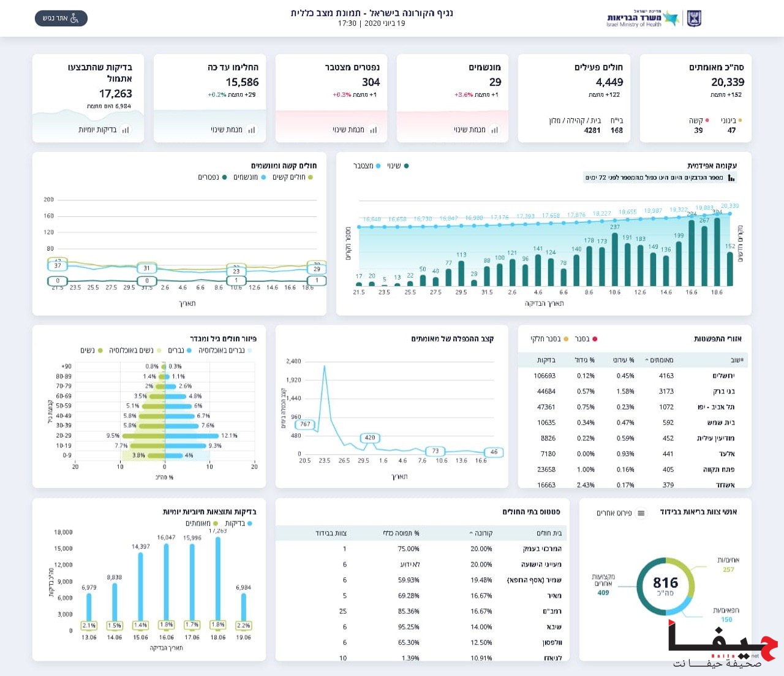Open trend chart icon in נפטרים מצטבר card
This screenshot has width=784, height=676.
(x=373, y=130)
